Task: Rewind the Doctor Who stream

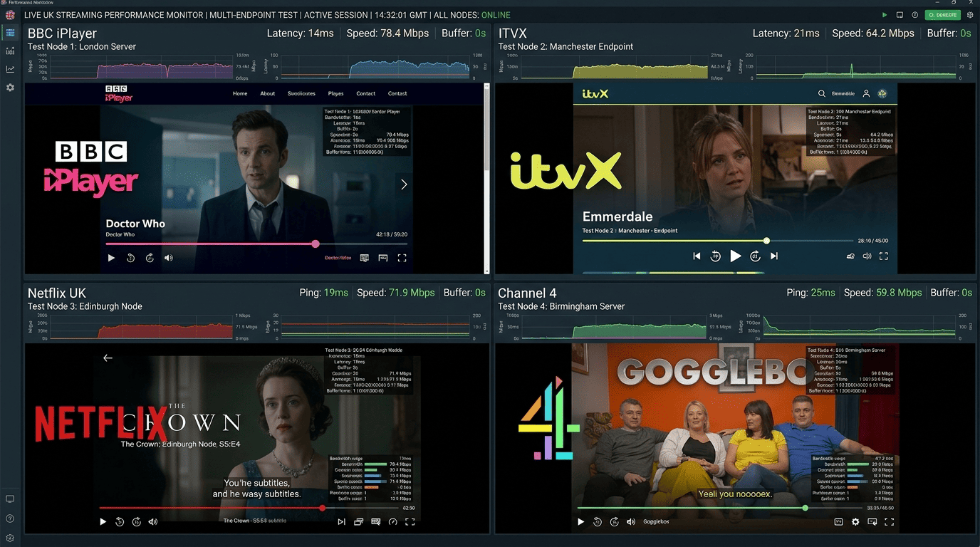Action: (130, 258)
